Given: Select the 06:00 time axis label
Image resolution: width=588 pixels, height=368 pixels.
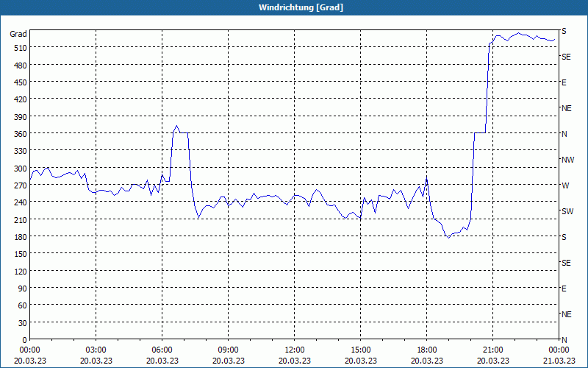Looking at the screenshot, I should (x=162, y=350).
